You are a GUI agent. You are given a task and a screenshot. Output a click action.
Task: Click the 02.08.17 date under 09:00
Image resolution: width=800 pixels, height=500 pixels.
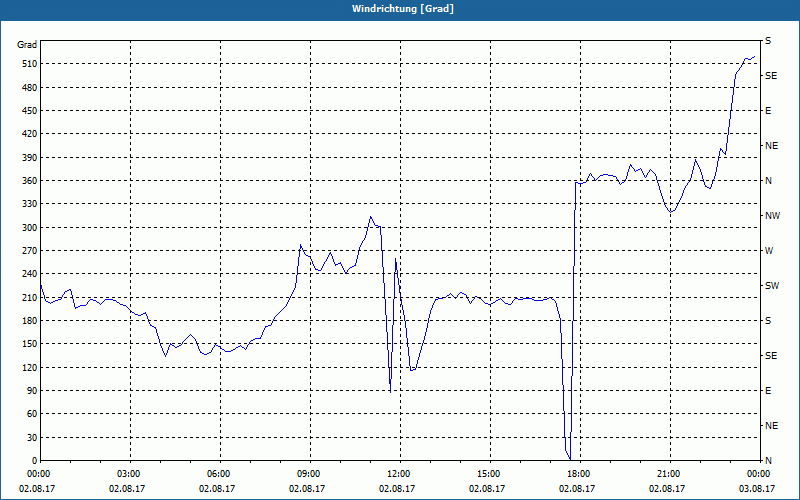[x=307, y=489]
